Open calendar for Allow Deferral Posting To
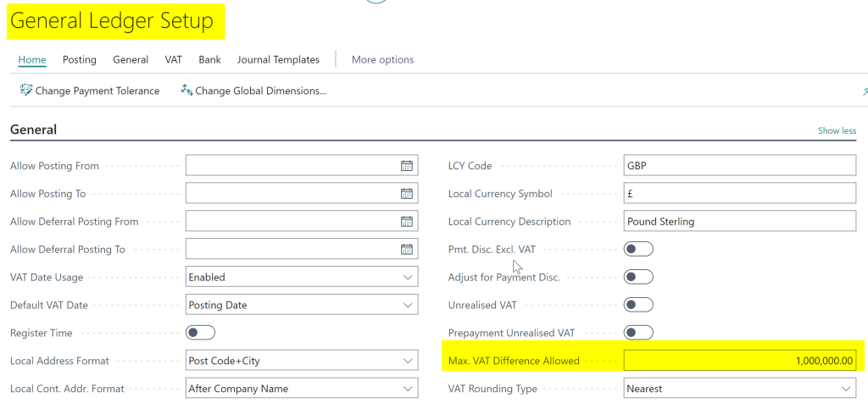Viewport: 868px width, 403px height. point(407,250)
